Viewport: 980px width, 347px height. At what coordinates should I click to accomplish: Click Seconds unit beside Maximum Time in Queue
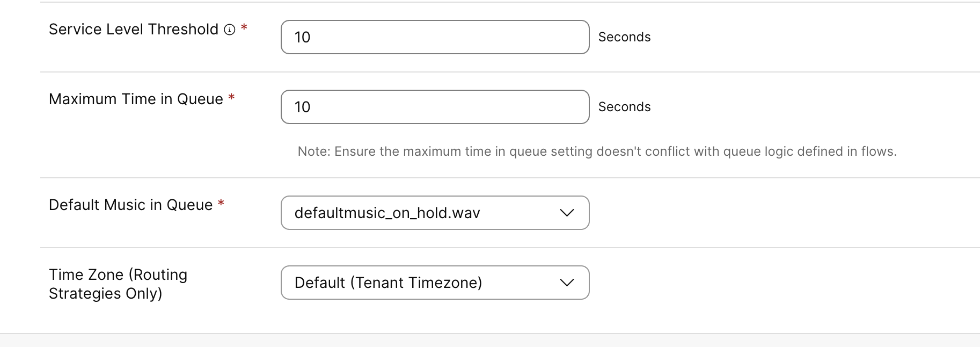tap(624, 107)
